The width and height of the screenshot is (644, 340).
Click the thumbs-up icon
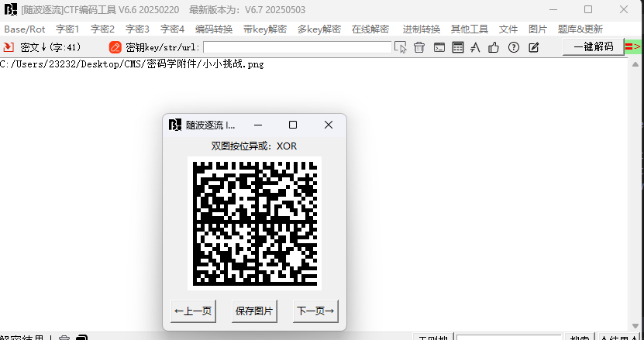[x=494, y=47]
